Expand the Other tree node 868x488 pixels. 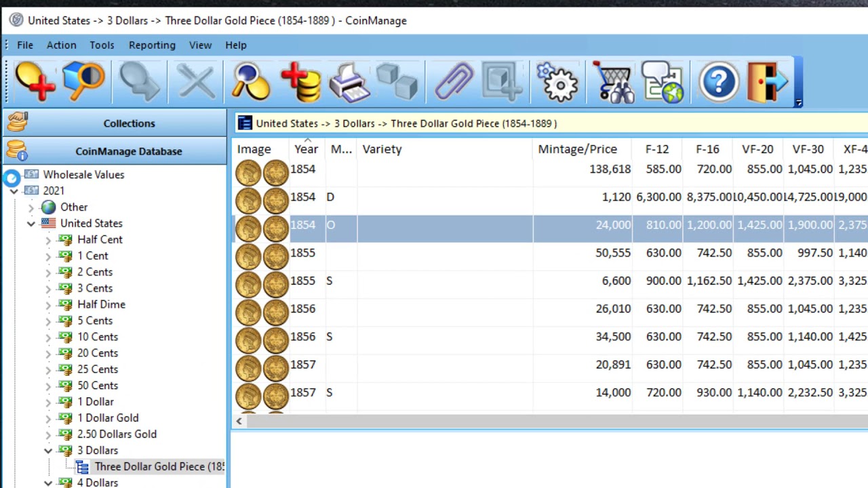31,207
